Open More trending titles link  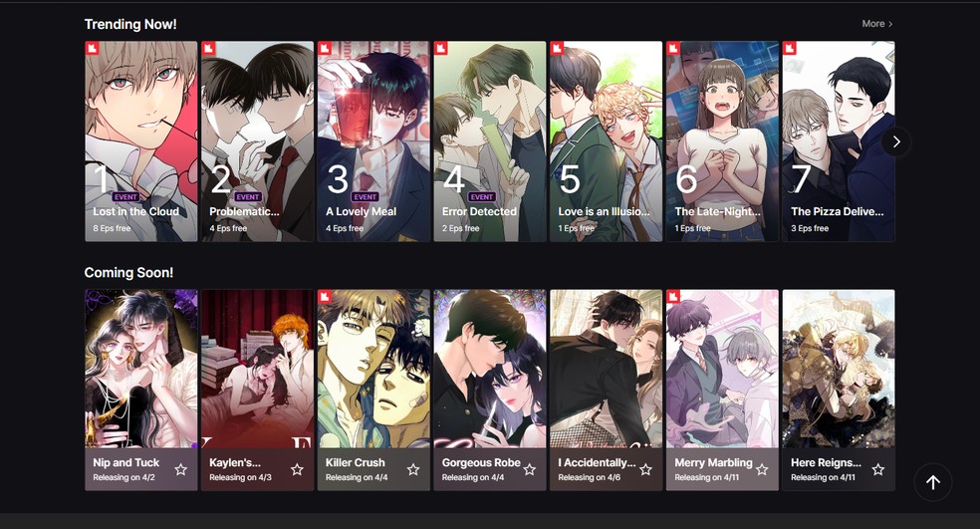click(x=876, y=24)
